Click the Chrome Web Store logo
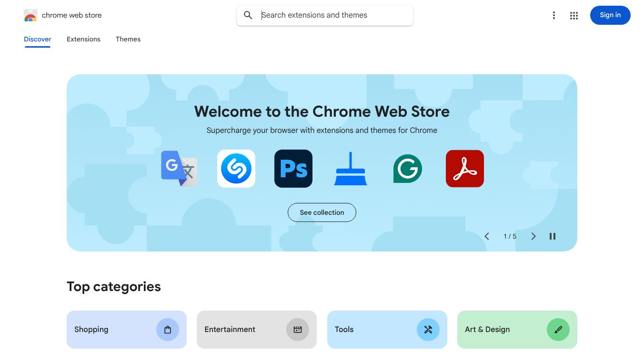The height and width of the screenshot is (362, 644). coord(30,15)
